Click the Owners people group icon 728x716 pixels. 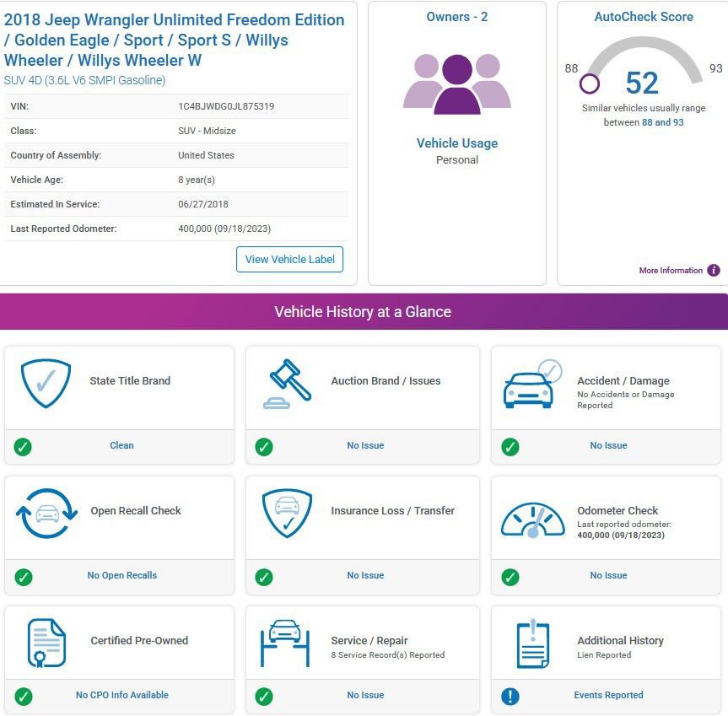457,84
